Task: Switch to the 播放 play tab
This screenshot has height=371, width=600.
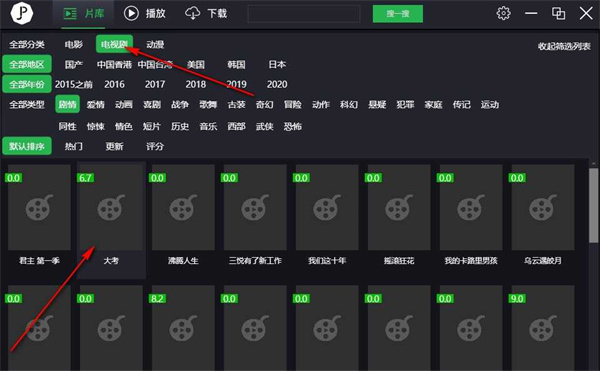Action: pyautogui.click(x=145, y=13)
